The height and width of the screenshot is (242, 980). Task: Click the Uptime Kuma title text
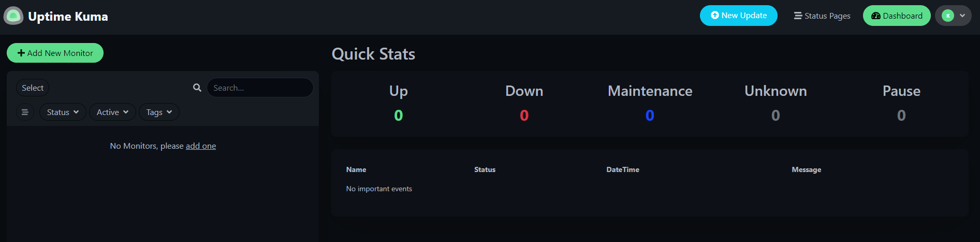68,17
